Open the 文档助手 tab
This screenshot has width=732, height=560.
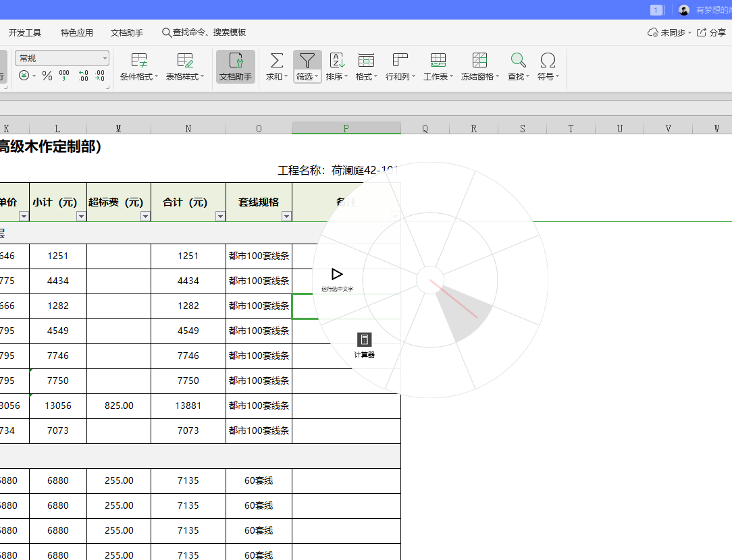(126, 32)
